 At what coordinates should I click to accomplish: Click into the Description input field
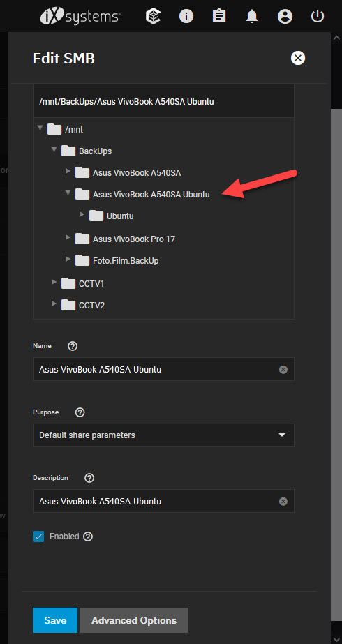click(x=156, y=501)
